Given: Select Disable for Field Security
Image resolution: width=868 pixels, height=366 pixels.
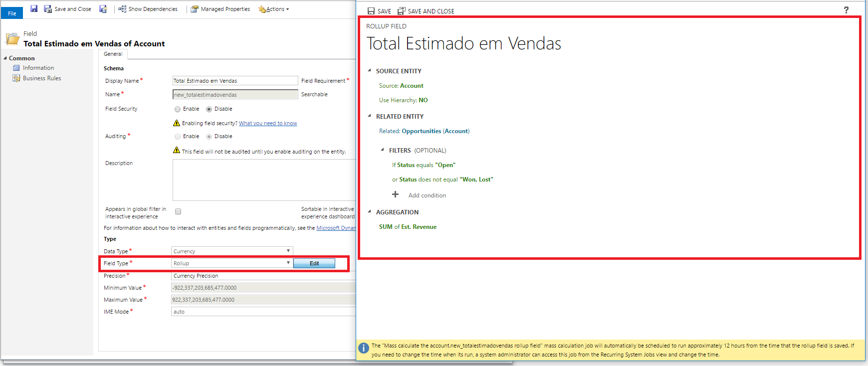Looking at the screenshot, I should click(209, 109).
